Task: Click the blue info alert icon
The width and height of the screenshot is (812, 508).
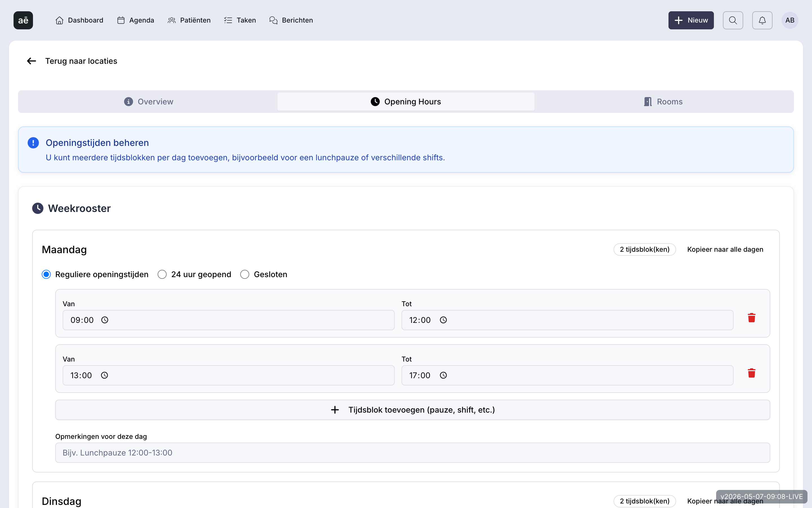Action: (33, 143)
